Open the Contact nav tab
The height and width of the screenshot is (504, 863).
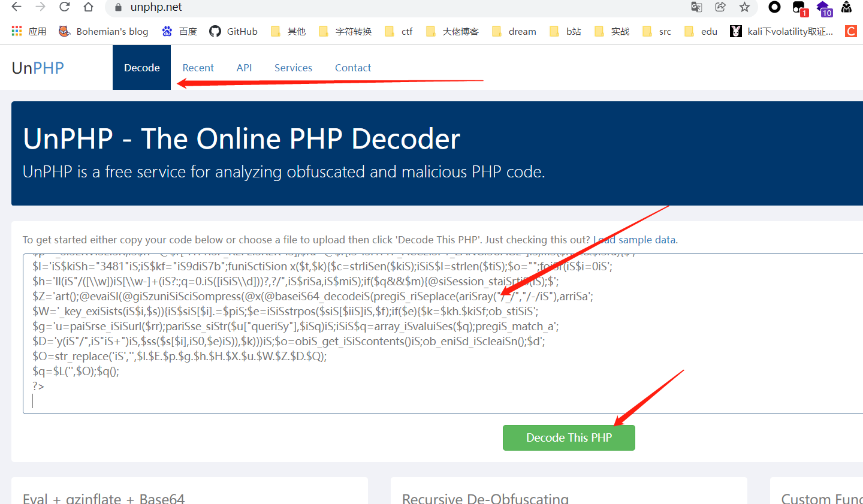(353, 68)
